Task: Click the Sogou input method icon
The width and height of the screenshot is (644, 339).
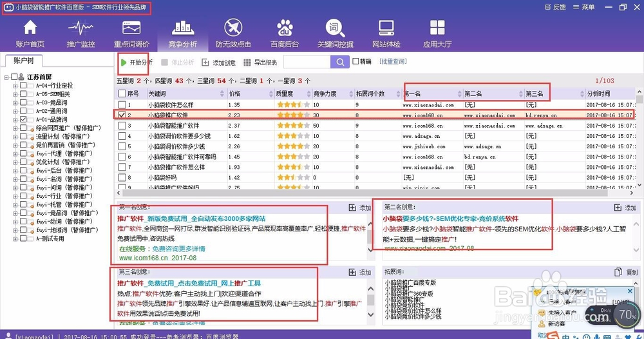Action: click(x=553, y=335)
